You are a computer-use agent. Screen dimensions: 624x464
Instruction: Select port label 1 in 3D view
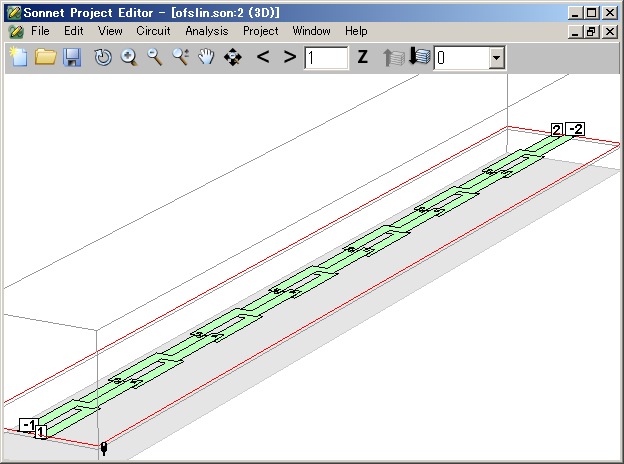click(x=41, y=432)
